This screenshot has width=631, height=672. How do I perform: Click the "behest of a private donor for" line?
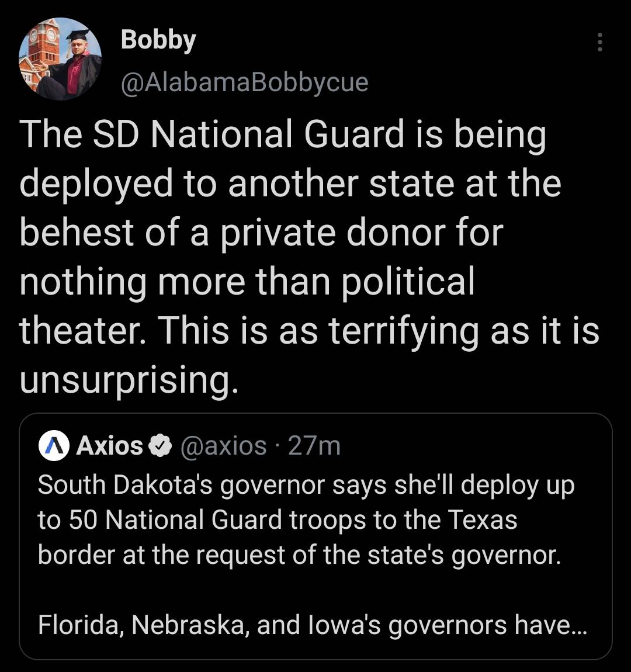tap(261, 232)
